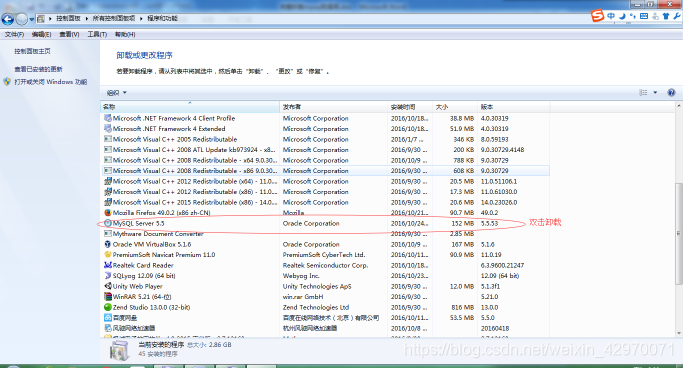Click the shield icon beside Windows 功能 link
This screenshot has width=683, height=368.
pos(7,81)
